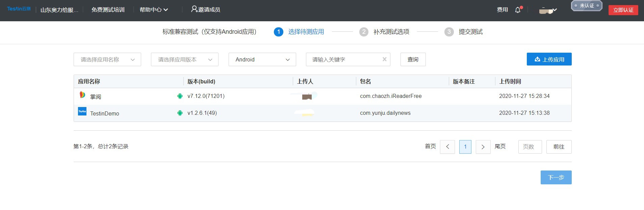Click the 立即认证 button
The image size is (644, 210).
tap(623, 10)
